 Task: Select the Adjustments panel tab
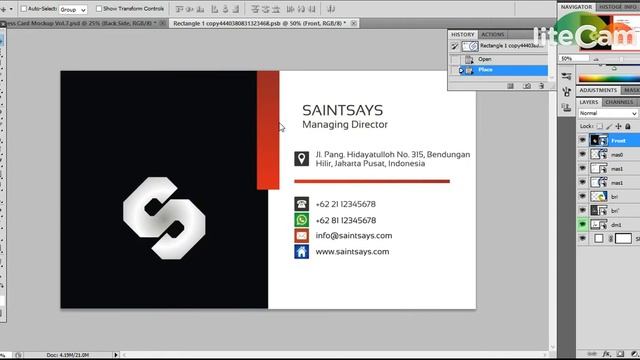(x=598, y=90)
